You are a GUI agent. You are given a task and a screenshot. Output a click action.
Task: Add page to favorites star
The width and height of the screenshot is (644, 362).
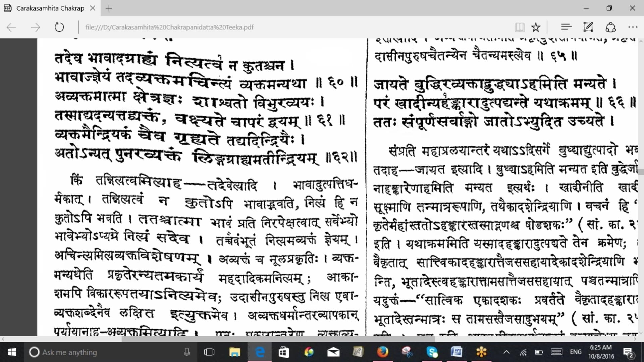536,27
